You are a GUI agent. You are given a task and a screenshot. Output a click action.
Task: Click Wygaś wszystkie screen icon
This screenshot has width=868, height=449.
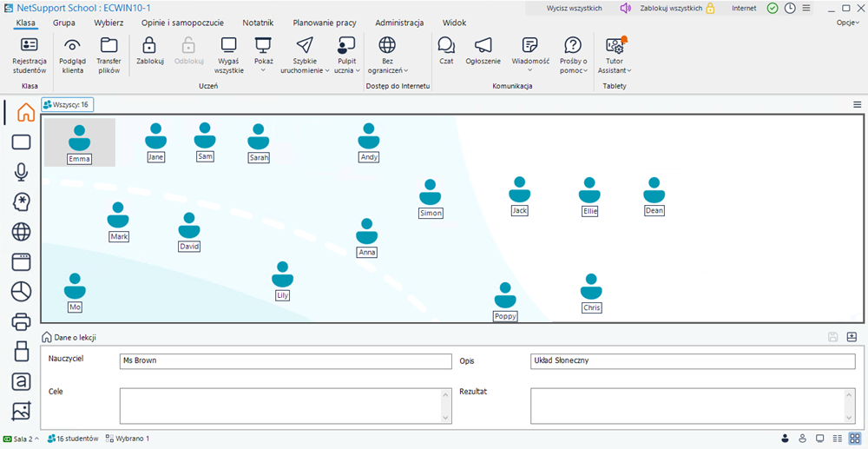tap(228, 46)
